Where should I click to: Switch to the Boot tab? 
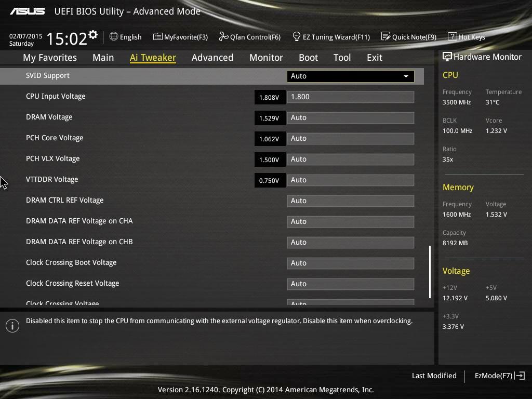(x=308, y=58)
